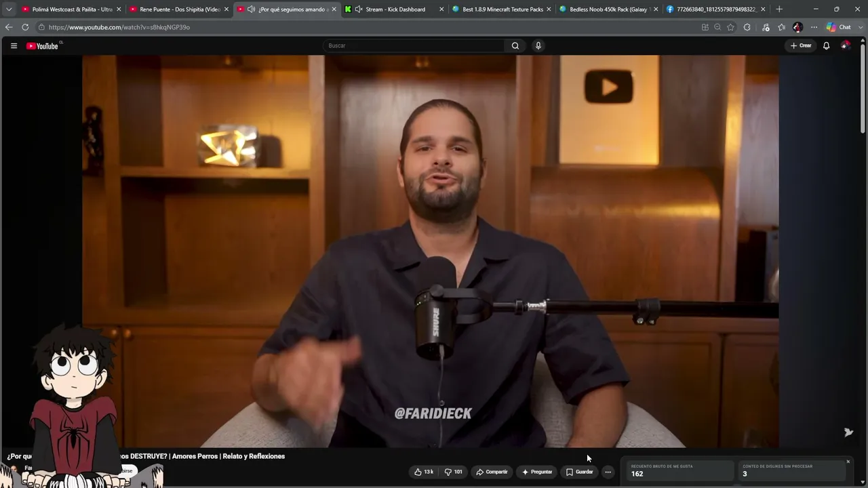Start voice search with the microphone
868x488 pixels.
tap(538, 46)
